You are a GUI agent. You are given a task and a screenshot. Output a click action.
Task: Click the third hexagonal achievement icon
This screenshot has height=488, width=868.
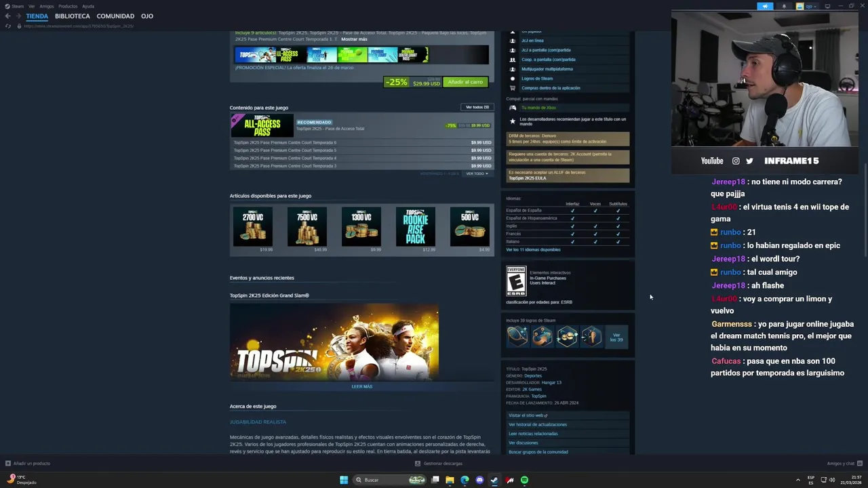pyautogui.click(x=567, y=335)
